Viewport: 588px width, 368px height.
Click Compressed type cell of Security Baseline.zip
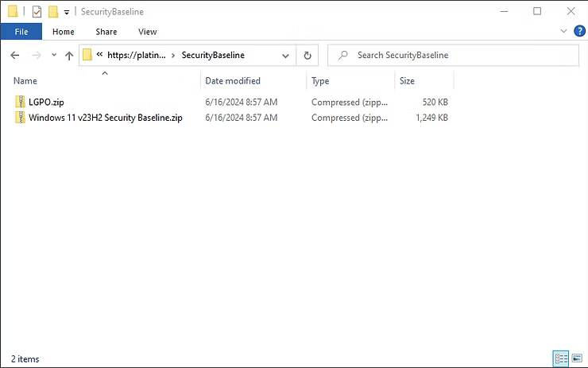coord(350,118)
